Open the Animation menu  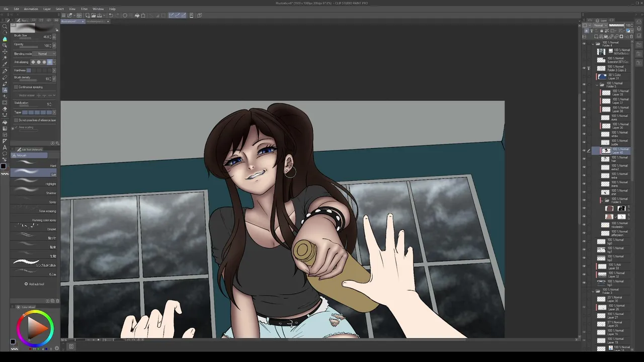(31, 9)
